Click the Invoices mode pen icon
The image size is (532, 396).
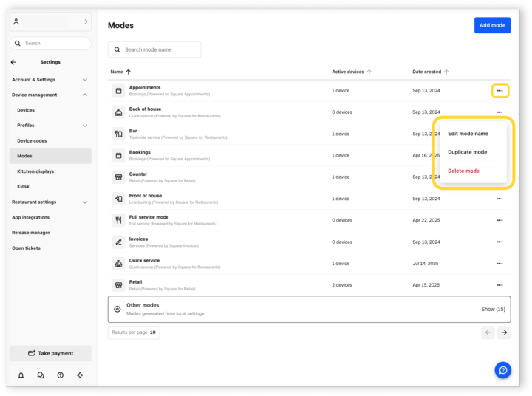tap(118, 242)
